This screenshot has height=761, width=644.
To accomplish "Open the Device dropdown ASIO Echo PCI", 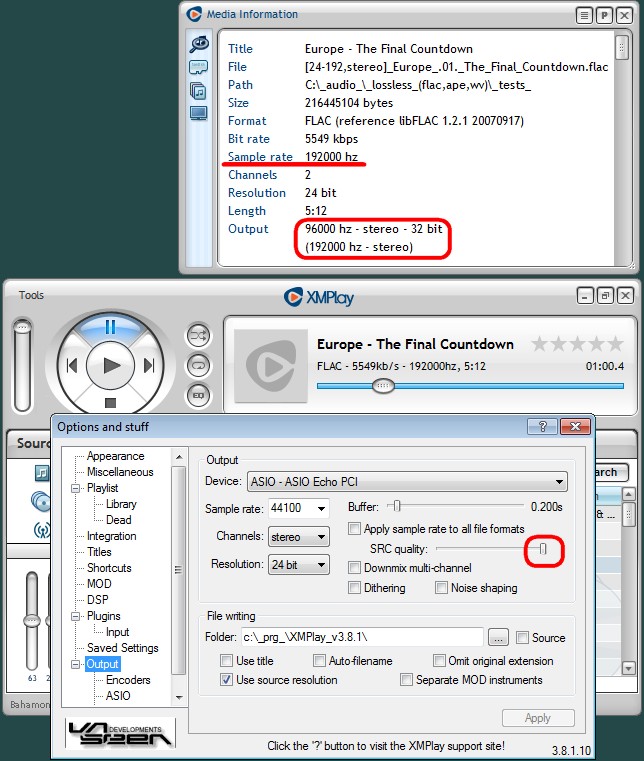I will click(407, 481).
